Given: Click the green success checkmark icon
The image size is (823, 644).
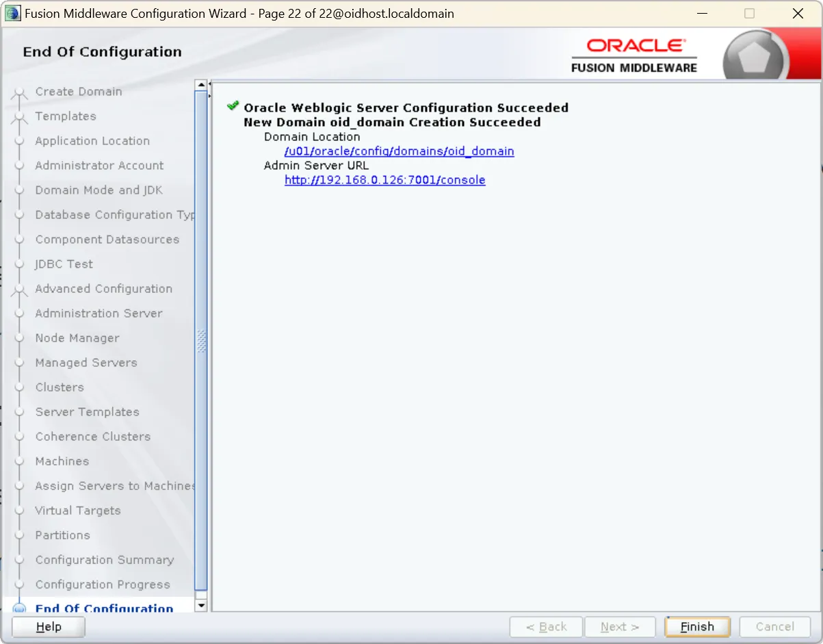Looking at the screenshot, I should [x=233, y=107].
